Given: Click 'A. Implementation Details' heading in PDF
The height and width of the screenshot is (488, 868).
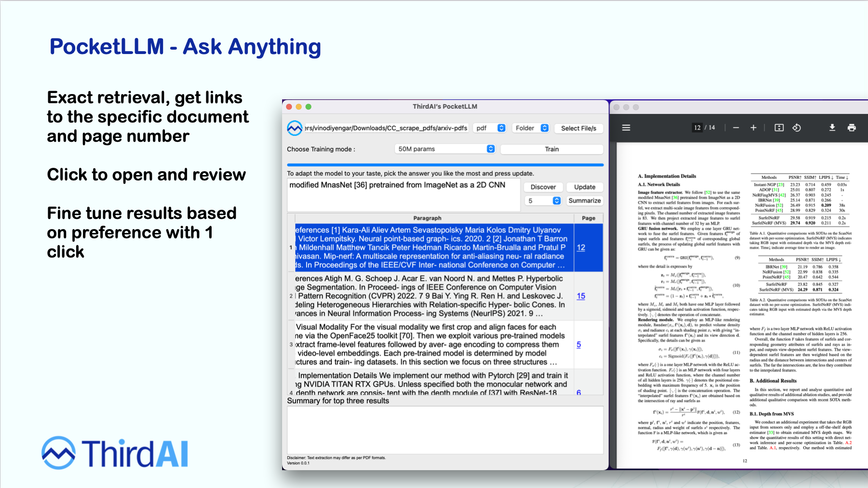Looking at the screenshot, I should pyautogui.click(x=667, y=176).
